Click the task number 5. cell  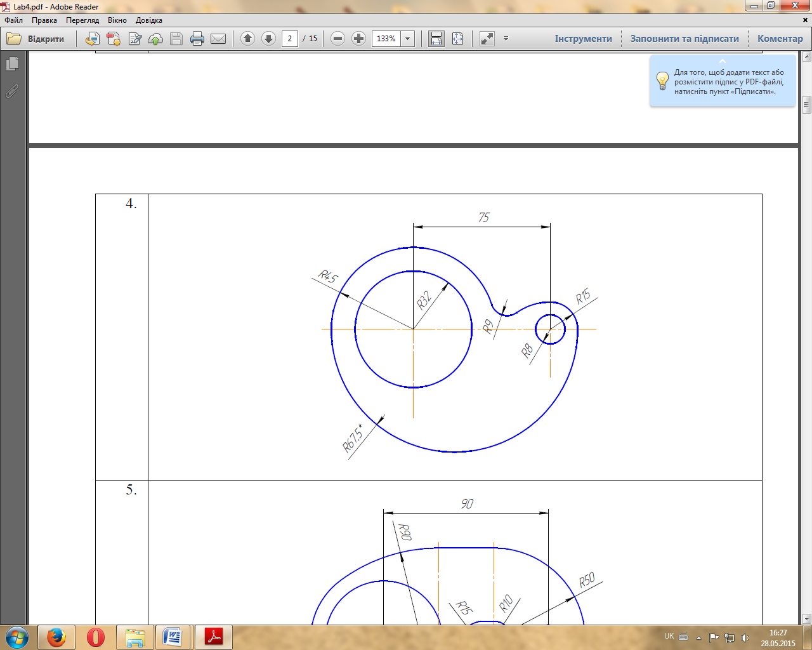[122, 552]
